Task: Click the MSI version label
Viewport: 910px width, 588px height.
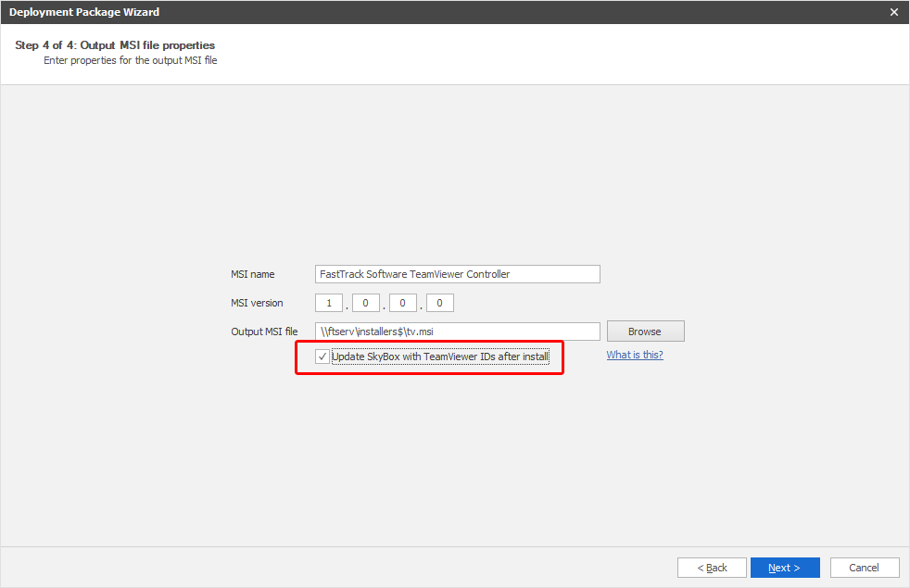Action: [x=257, y=303]
